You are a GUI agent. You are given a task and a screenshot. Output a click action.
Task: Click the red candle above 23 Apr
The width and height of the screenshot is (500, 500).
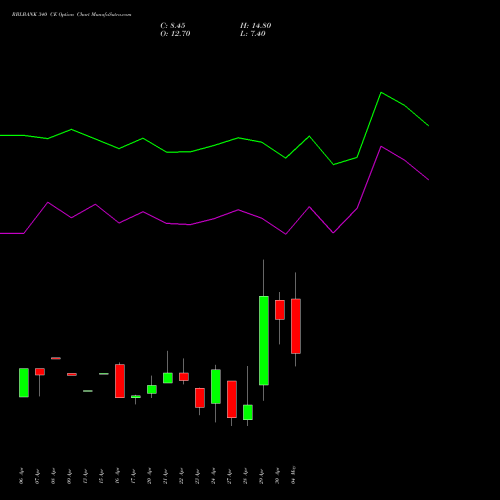(x=200, y=398)
